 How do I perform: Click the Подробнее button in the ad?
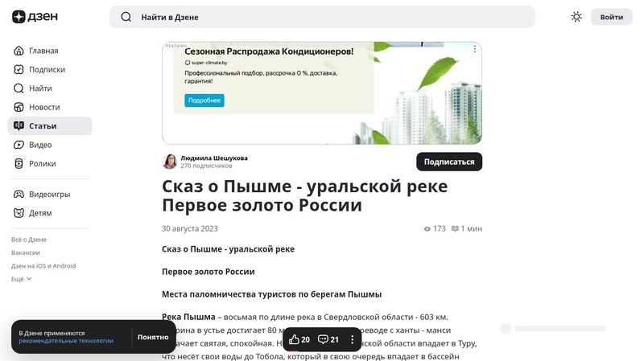click(204, 101)
